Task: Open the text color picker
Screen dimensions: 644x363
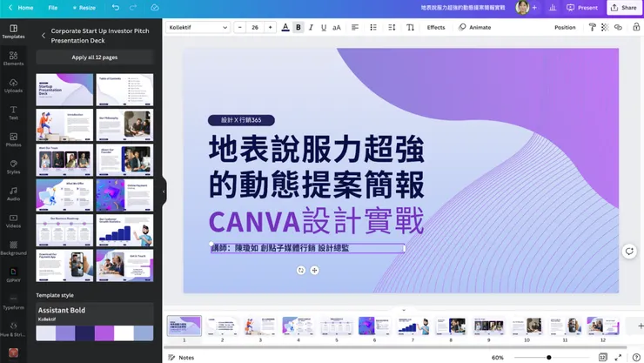Action: click(x=285, y=28)
